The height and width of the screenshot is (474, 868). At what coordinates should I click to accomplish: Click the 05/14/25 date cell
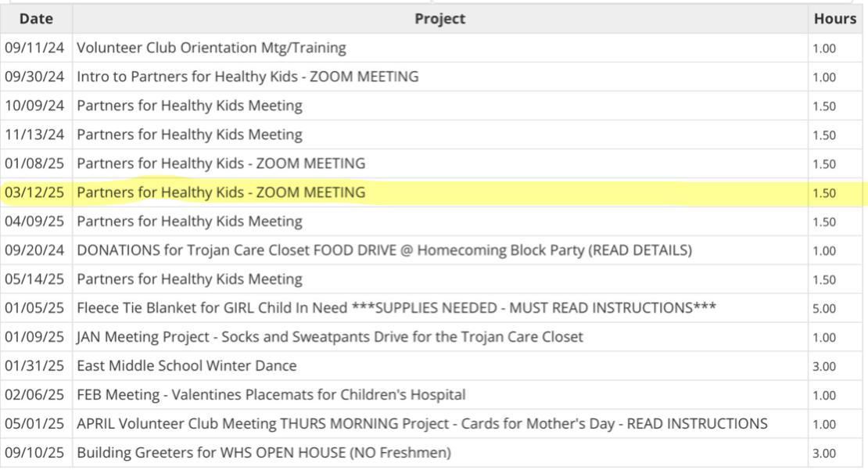[34, 279]
